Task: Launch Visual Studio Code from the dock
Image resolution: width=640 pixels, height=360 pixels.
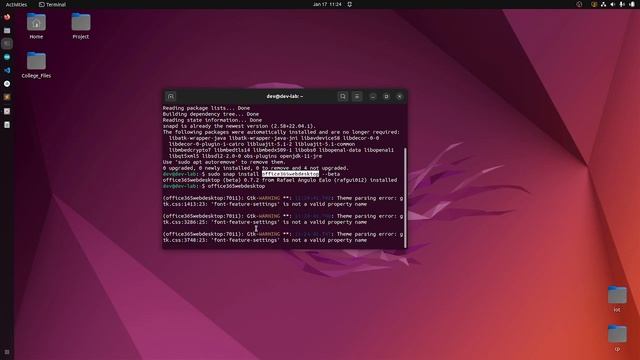Action: point(7,70)
